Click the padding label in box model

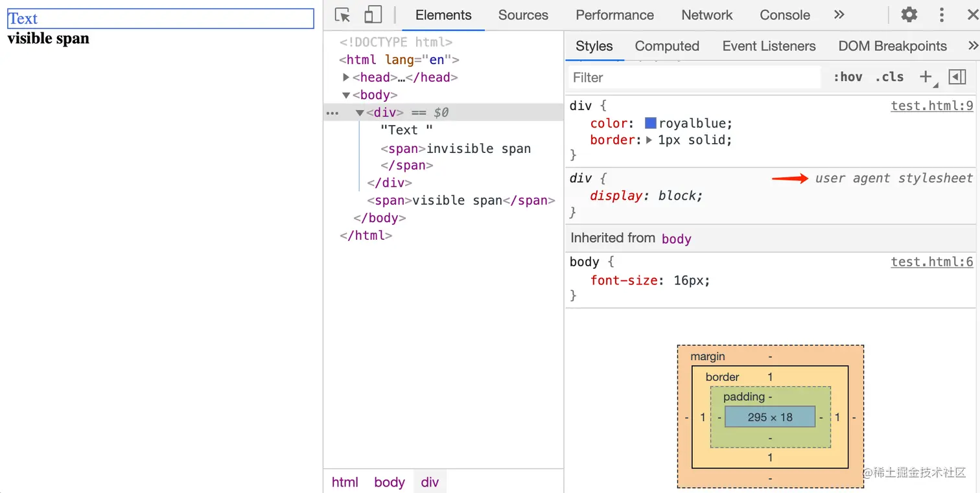tap(744, 397)
